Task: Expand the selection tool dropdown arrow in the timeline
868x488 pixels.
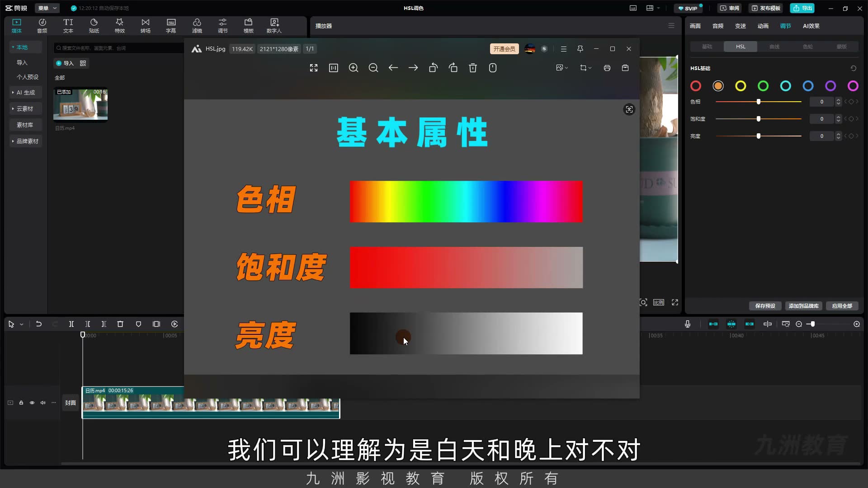Action: pyautogui.click(x=22, y=324)
